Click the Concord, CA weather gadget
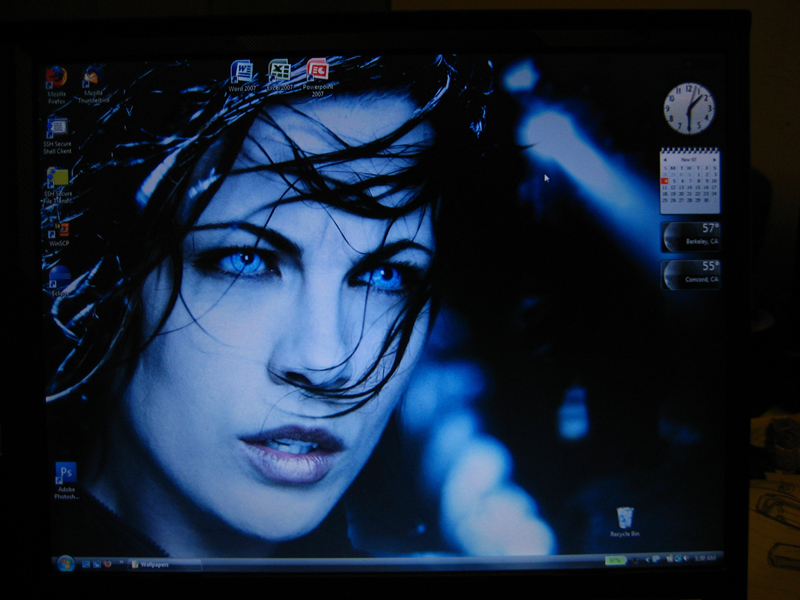This screenshot has height=600, width=800. [690, 274]
